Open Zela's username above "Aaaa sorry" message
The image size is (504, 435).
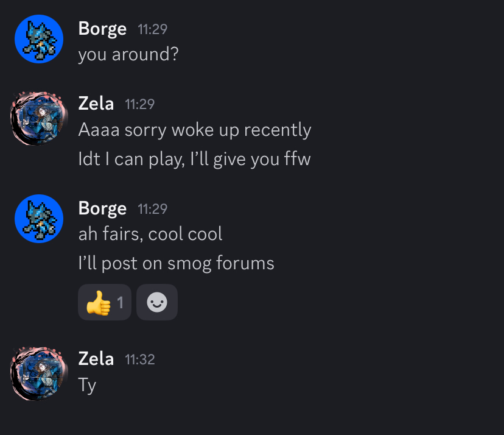[x=96, y=104]
